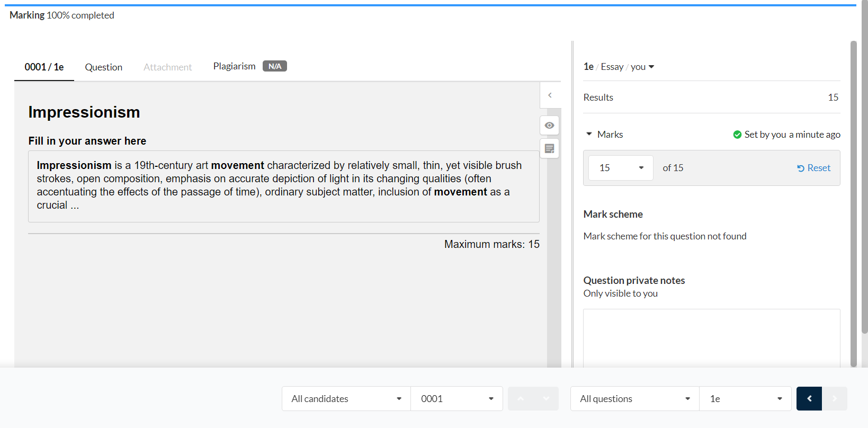Click the Impressionism heading
Viewport: 868px width, 428px height.
tap(84, 112)
